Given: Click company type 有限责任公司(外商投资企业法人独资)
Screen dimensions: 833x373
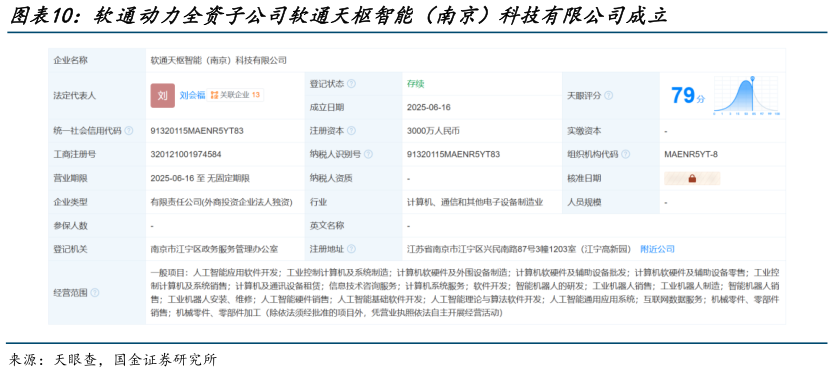Looking at the screenshot, I should (222, 202).
